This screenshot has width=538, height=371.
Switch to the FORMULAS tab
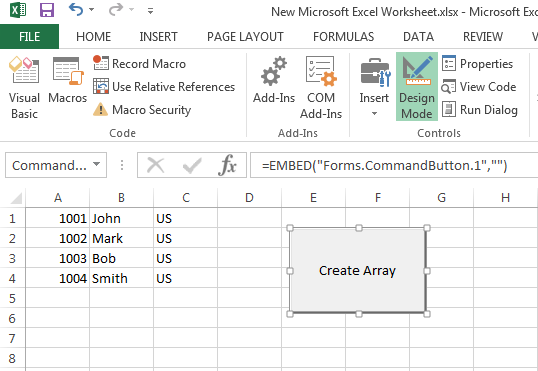pyautogui.click(x=343, y=36)
